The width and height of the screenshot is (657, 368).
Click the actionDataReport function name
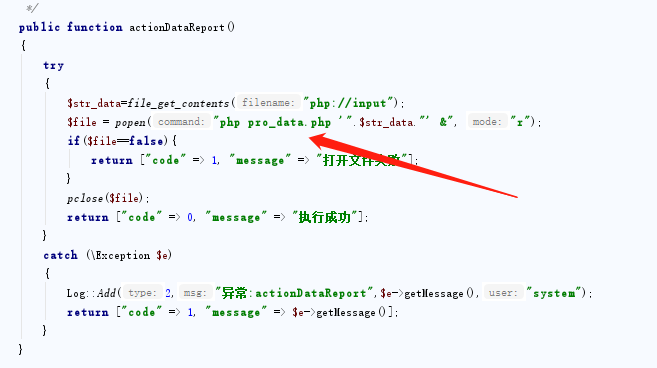pyautogui.click(x=177, y=28)
